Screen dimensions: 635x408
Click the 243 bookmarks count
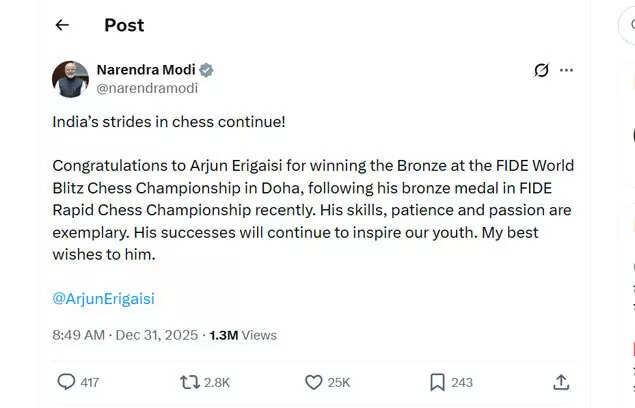tap(462, 382)
